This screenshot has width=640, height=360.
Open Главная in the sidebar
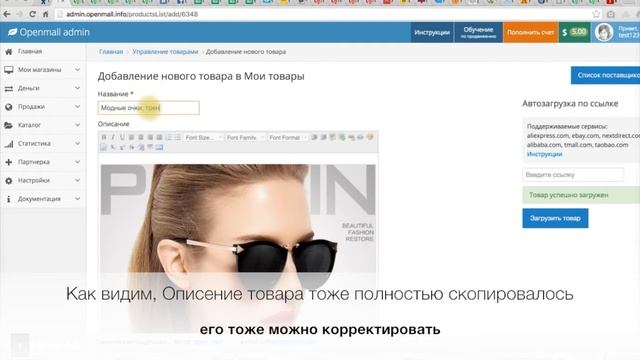pos(30,51)
